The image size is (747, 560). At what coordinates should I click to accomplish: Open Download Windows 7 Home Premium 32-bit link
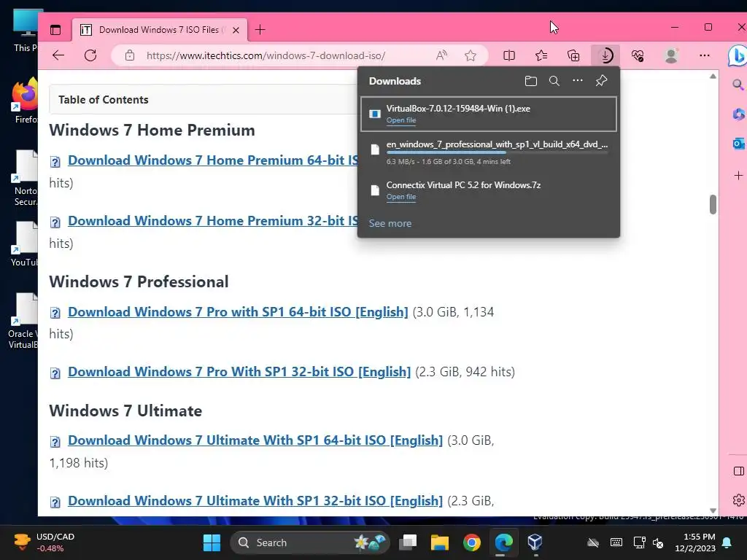point(213,221)
